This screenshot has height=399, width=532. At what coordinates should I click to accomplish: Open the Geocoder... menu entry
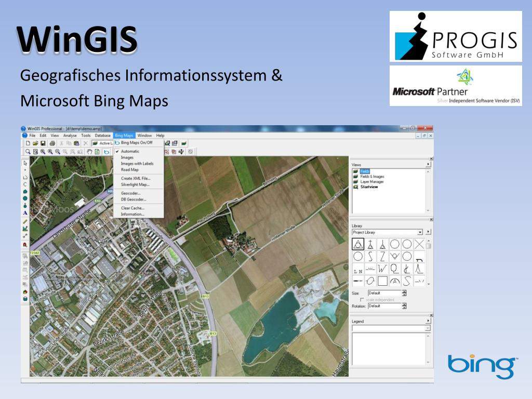[x=130, y=193]
